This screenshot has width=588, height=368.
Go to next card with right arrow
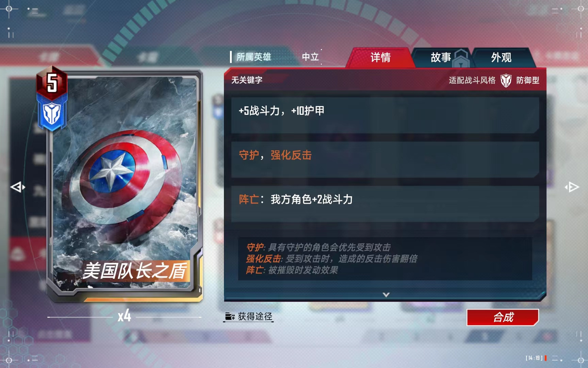coord(572,187)
